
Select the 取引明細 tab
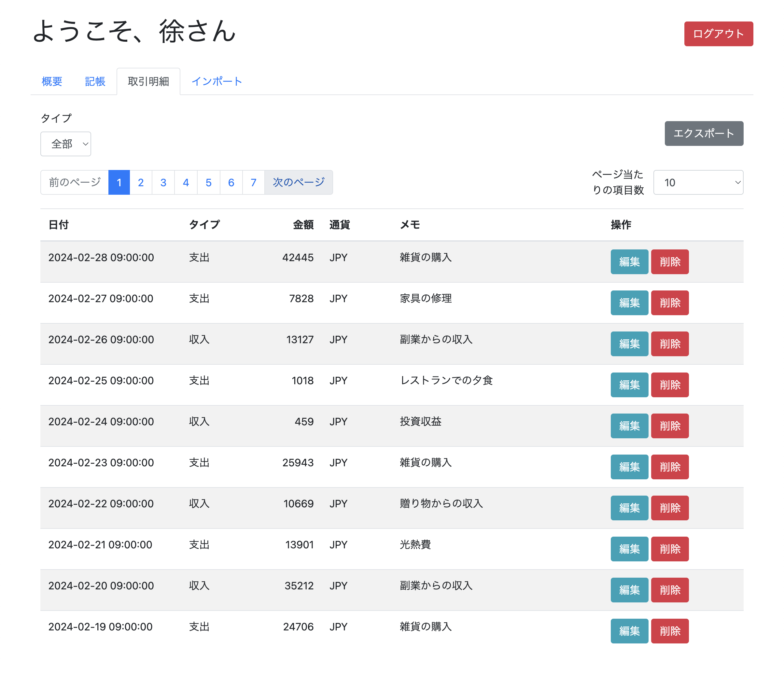148,81
